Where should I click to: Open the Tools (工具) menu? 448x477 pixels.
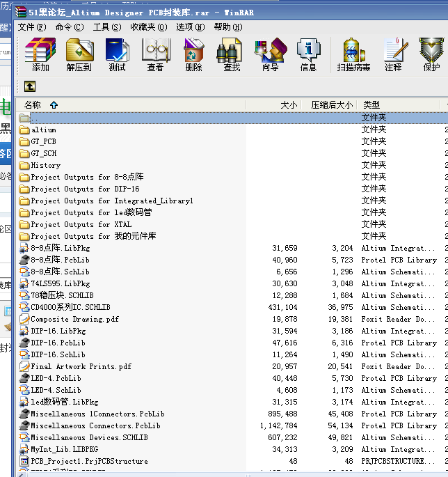(x=107, y=27)
